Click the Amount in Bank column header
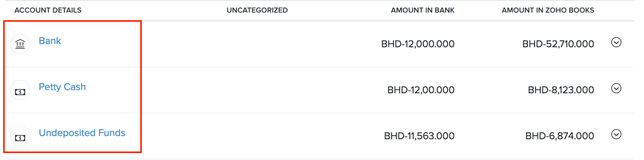 pos(422,10)
